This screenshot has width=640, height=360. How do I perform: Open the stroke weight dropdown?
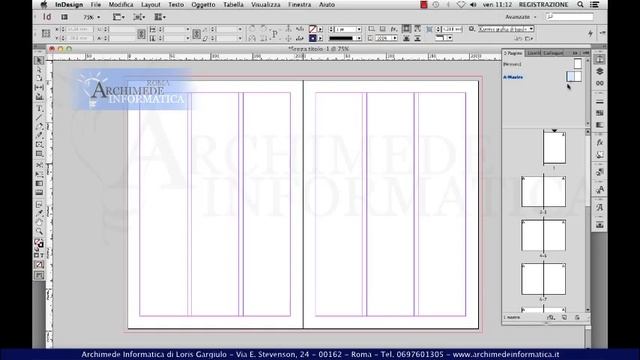click(x=359, y=29)
